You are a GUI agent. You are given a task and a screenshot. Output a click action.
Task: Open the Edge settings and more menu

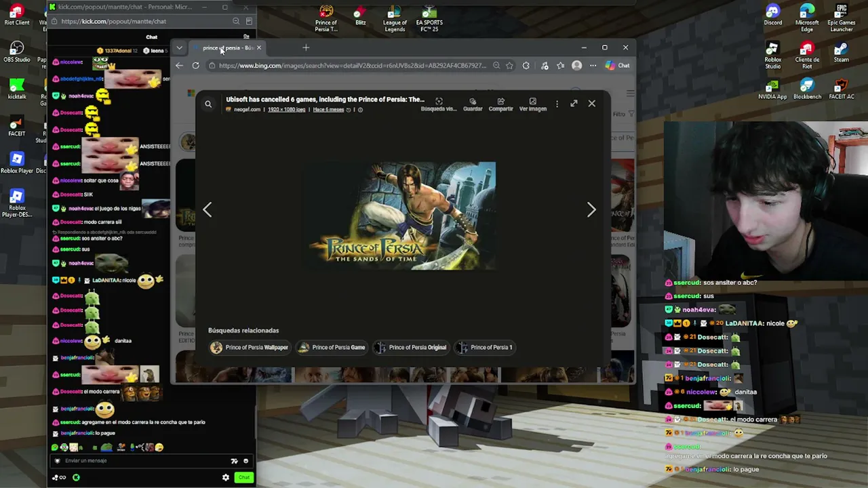(x=593, y=66)
